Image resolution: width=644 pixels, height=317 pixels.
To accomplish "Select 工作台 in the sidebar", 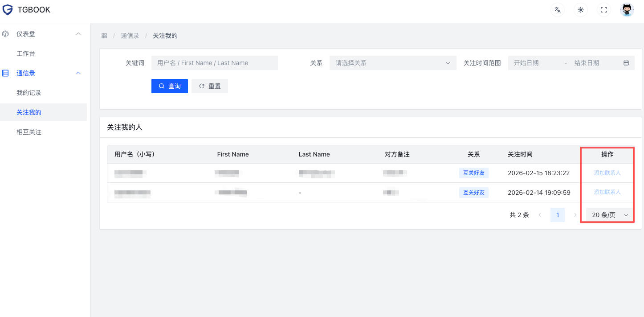I will (26, 54).
